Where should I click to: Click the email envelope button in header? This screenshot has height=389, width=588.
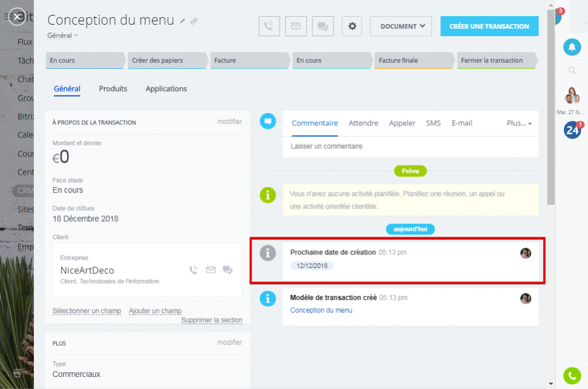click(296, 26)
